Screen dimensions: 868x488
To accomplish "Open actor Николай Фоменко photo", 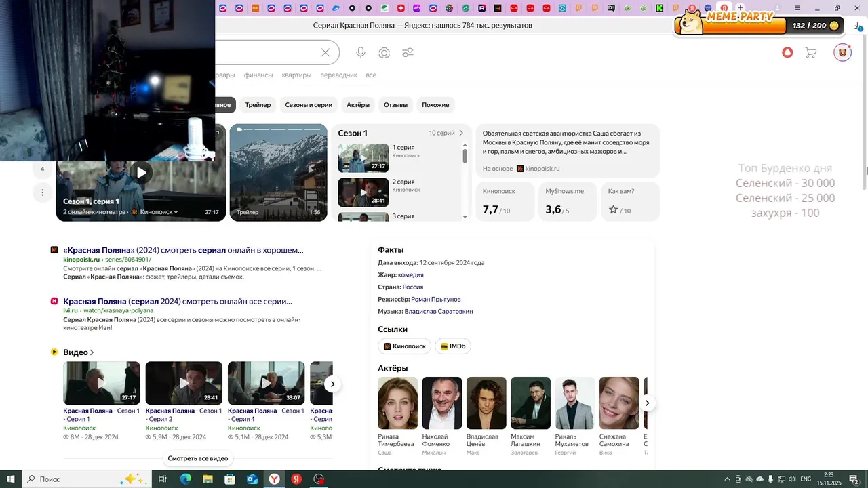I will coord(442,403).
